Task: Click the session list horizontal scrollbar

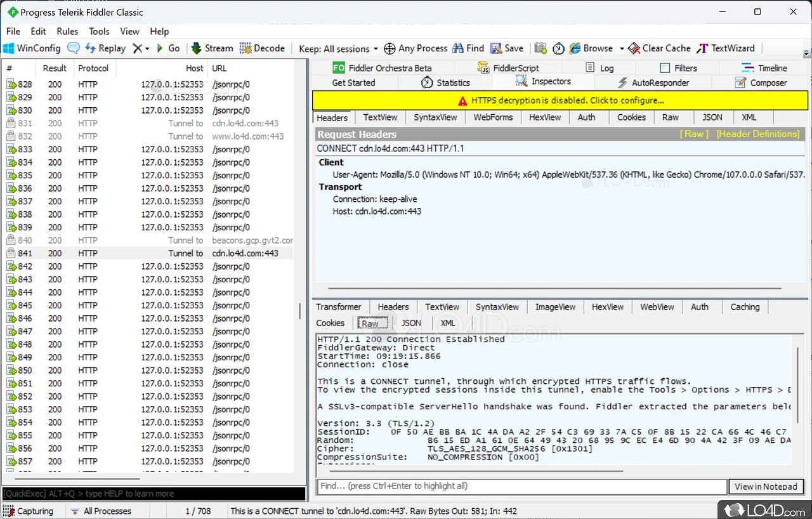Action: [76, 479]
